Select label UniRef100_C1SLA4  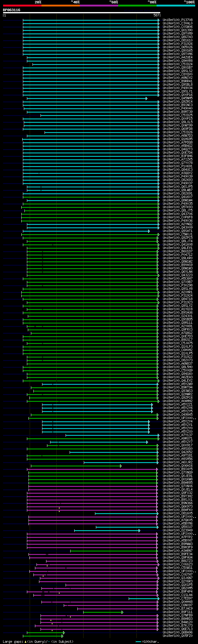(x=178, y=595)
